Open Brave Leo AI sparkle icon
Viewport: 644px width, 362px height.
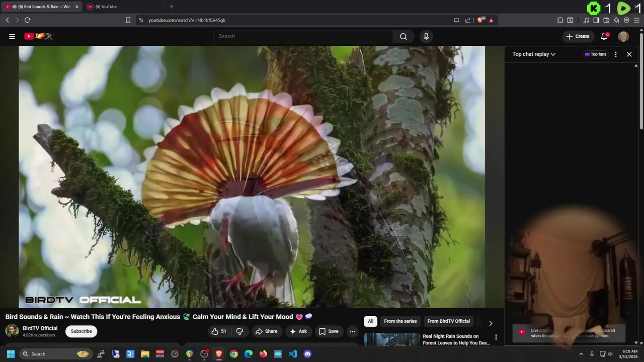(616, 20)
